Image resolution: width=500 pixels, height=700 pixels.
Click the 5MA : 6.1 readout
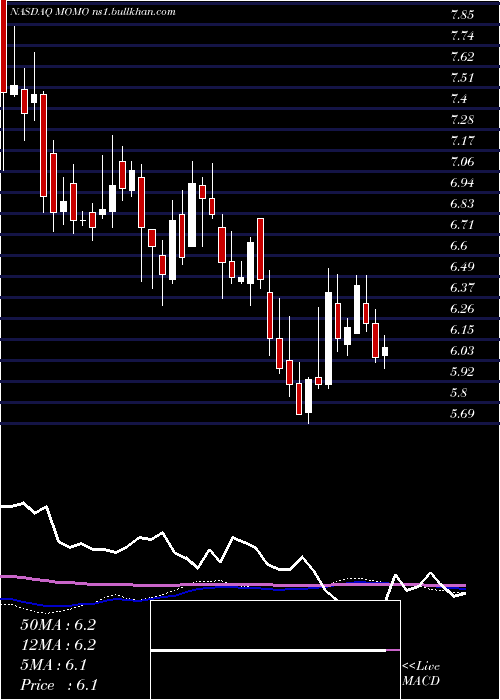(x=53, y=665)
